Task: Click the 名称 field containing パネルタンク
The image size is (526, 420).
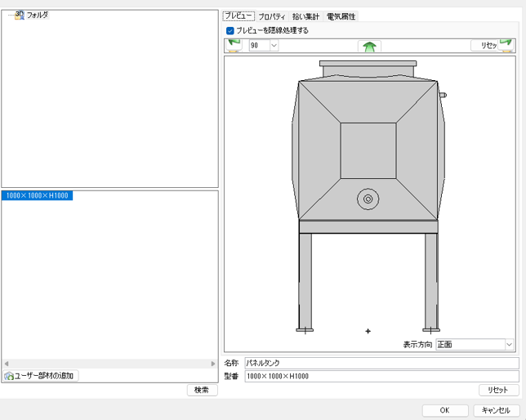Action: click(381, 363)
